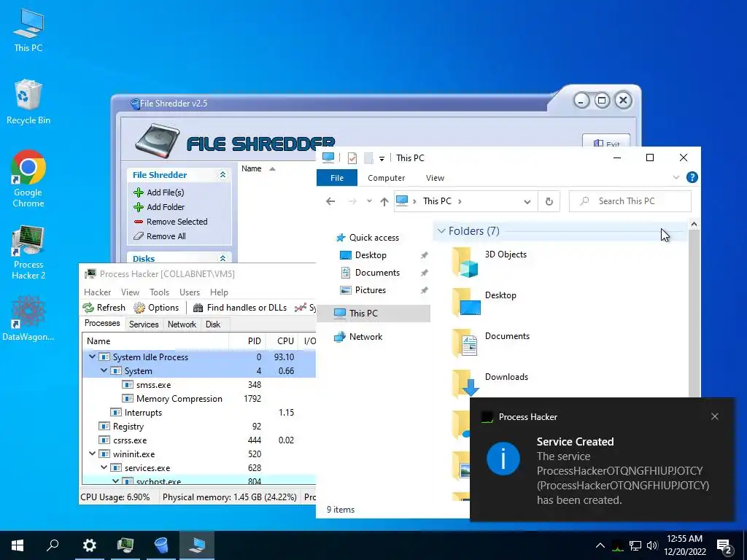Click the Exit button in File Shredder
The height and width of the screenshot is (560, 747).
pos(606,141)
